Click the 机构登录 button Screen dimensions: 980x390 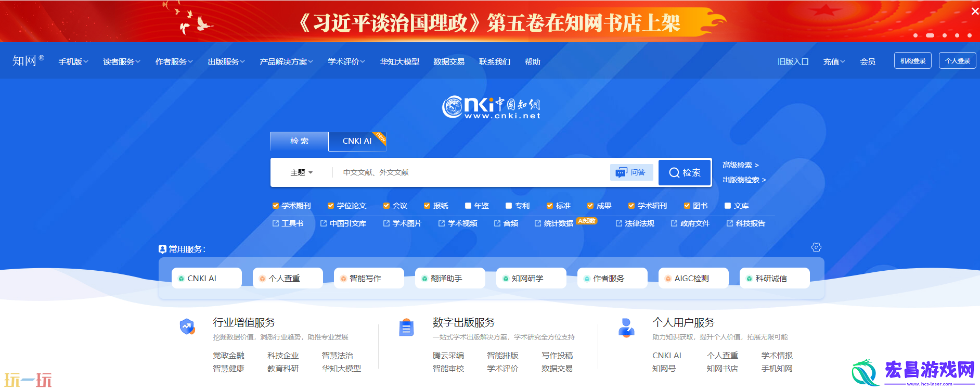pos(913,60)
